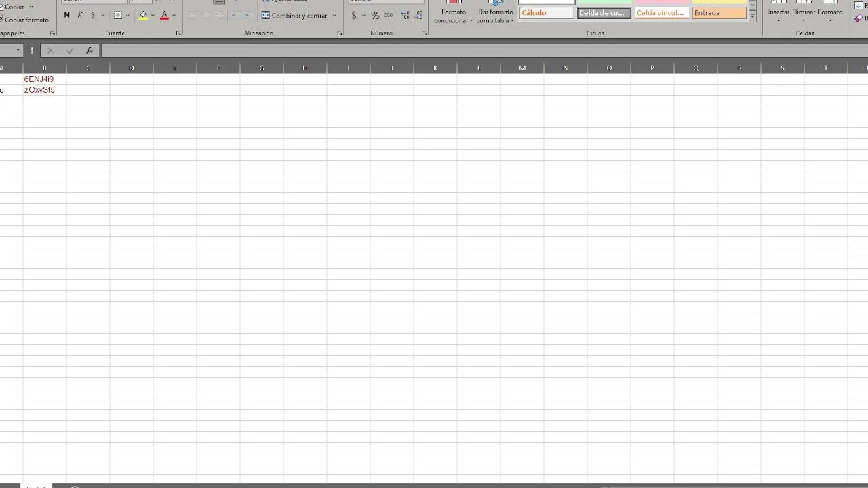Apply Cálculo cell style
Image resolution: width=868 pixels, height=488 pixels.
coord(547,13)
